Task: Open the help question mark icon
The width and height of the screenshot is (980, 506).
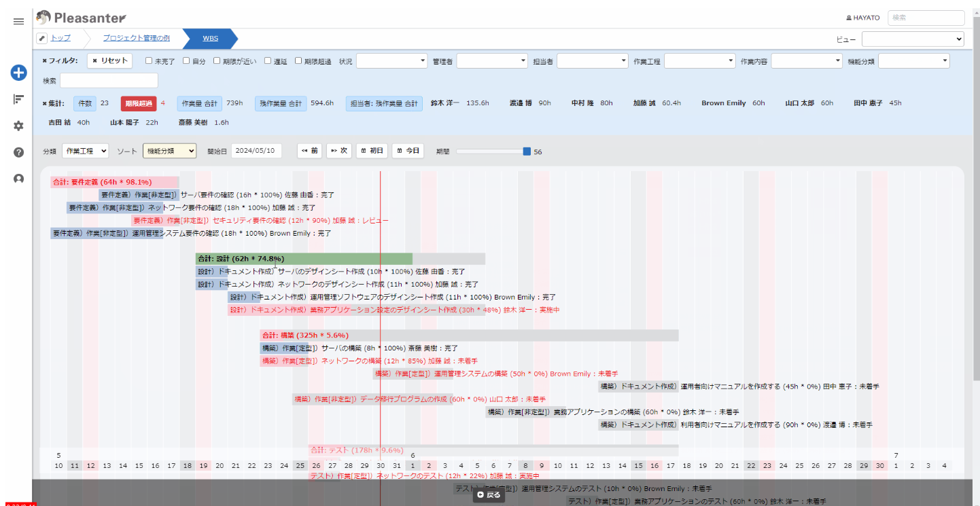Action: tap(18, 152)
